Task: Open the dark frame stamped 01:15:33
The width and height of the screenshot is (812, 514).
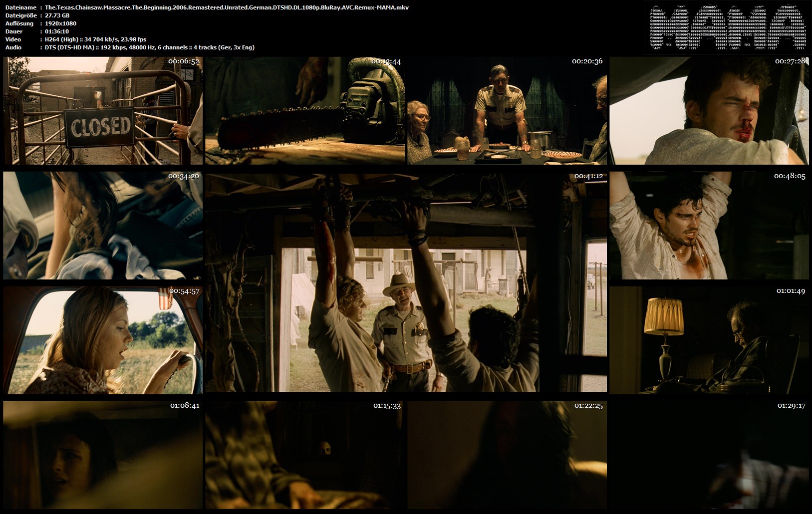Action: pyautogui.click(x=305, y=455)
